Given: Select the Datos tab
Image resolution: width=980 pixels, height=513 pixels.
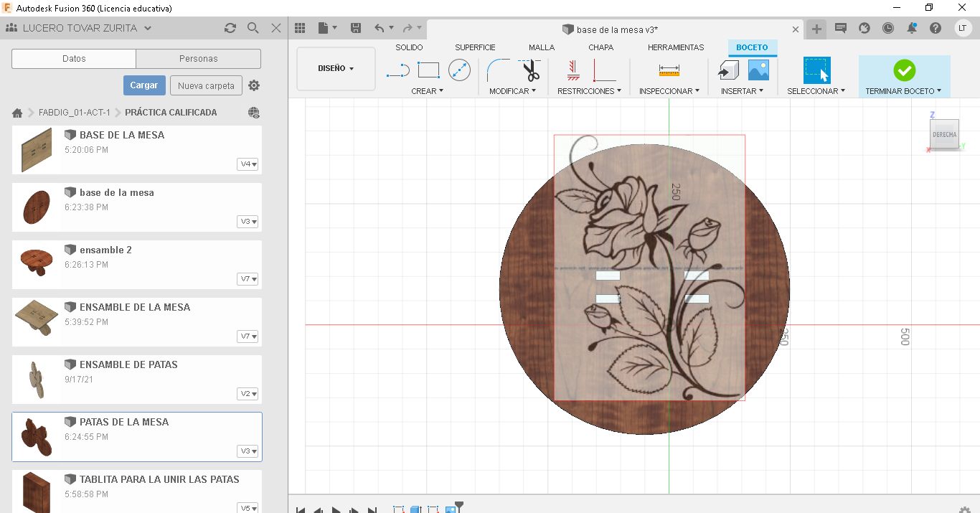Looking at the screenshot, I should pyautogui.click(x=74, y=59).
